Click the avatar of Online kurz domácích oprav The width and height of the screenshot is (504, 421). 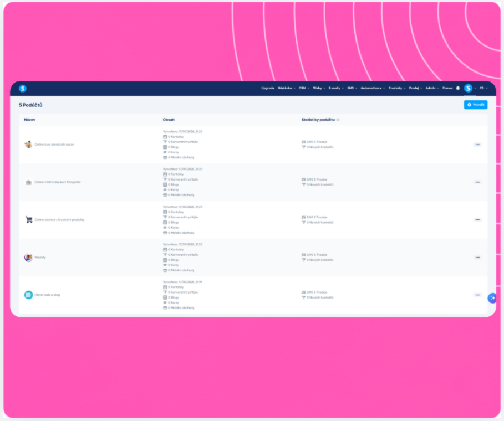(29, 145)
